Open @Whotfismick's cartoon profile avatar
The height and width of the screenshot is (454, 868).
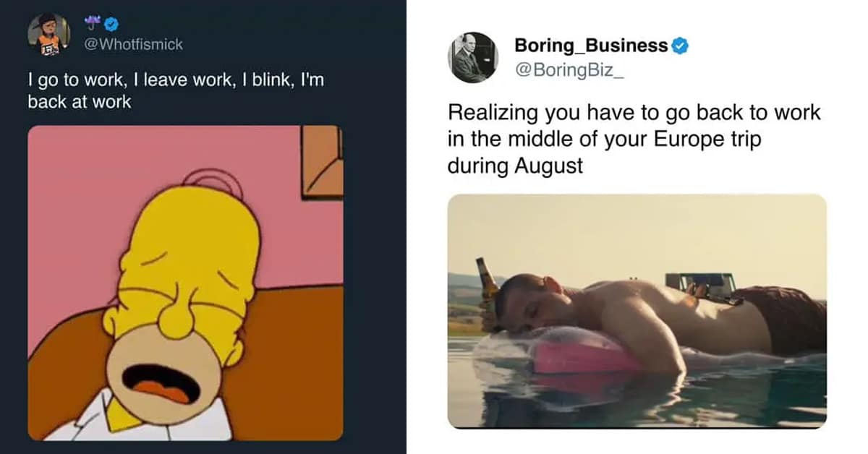[x=48, y=33]
